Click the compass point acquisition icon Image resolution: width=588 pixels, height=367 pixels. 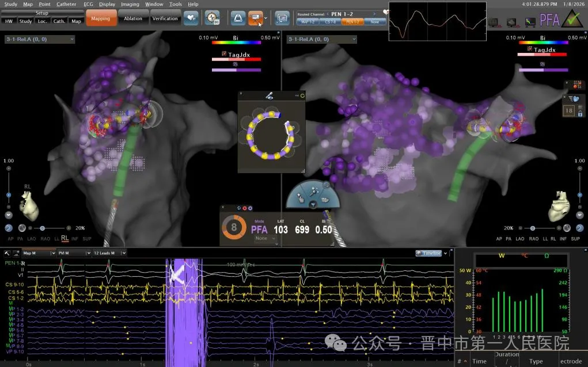(x=213, y=18)
